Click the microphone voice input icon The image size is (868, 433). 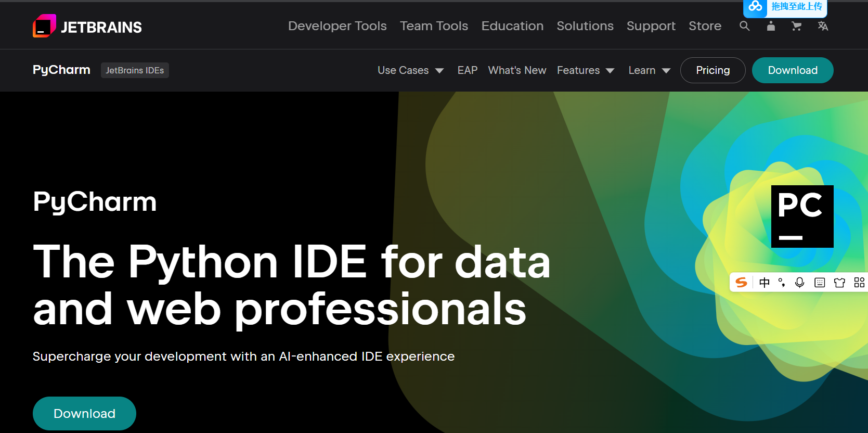[800, 283]
